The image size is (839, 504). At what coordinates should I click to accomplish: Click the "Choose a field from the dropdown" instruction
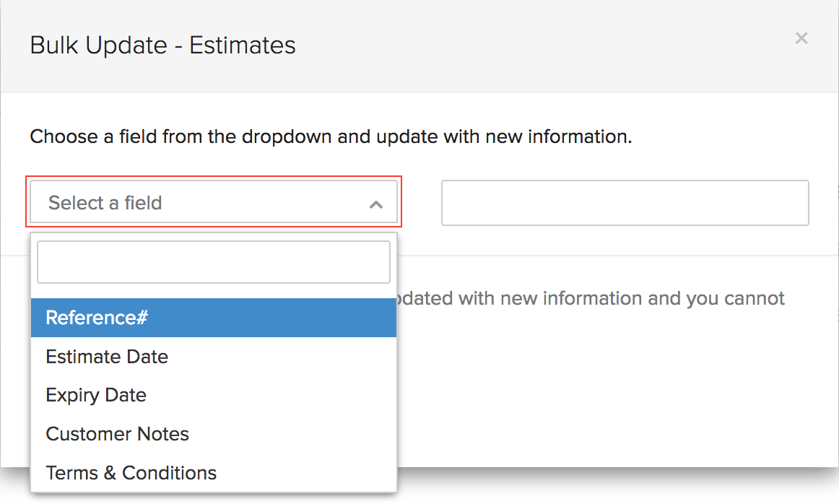coord(331,136)
